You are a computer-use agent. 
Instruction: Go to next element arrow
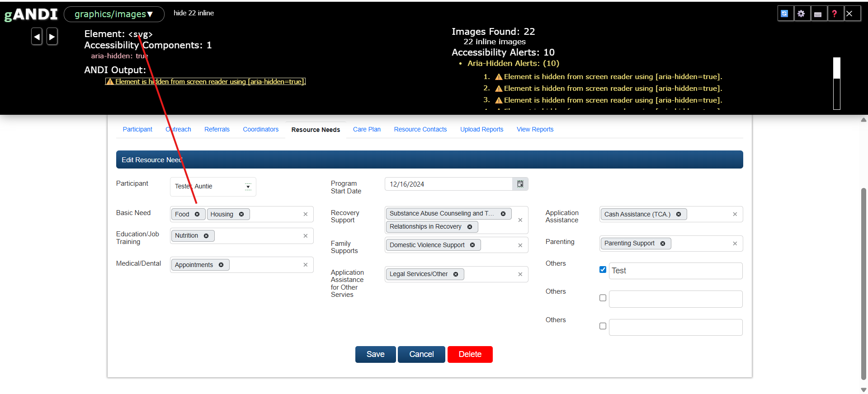click(52, 36)
